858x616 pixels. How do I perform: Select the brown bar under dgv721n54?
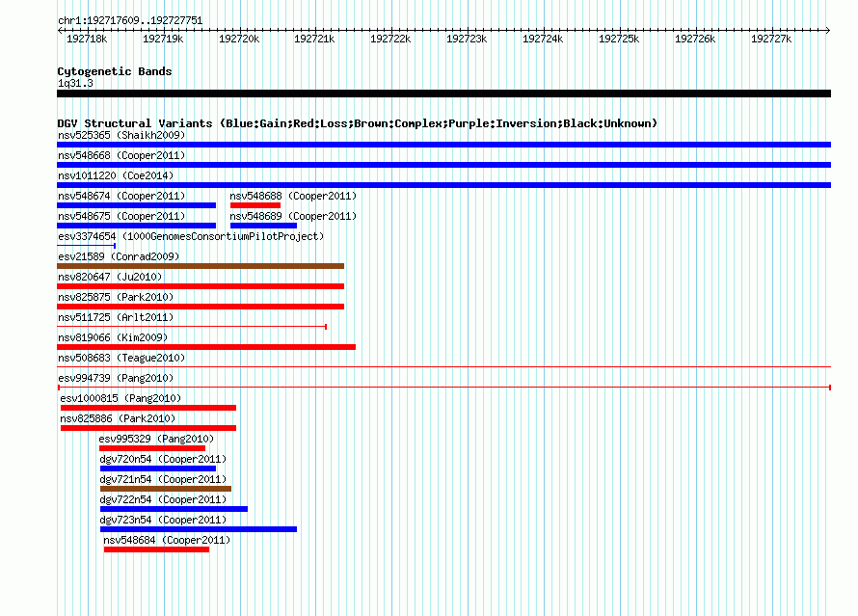tap(166, 489)
